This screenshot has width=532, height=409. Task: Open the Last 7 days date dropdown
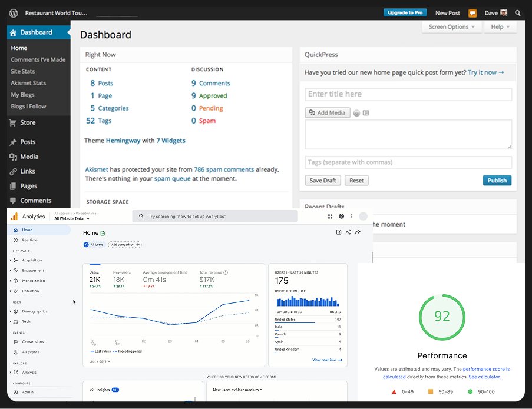tap(100, 361)
